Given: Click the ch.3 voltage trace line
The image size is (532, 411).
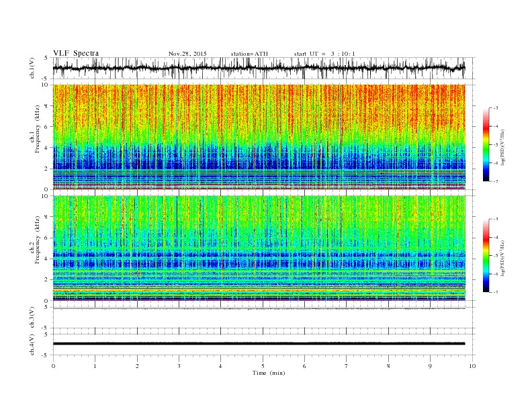Looking at the screenshot, I should coord(259,309).
